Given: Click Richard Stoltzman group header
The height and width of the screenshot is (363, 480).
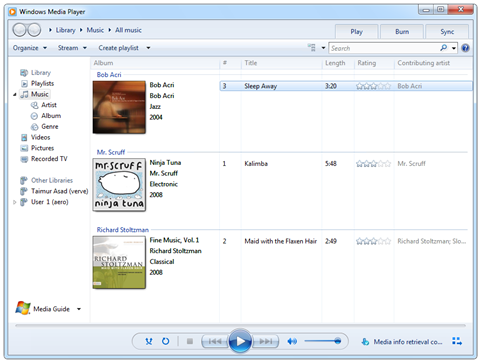Looking at the screenshot, I should (123, 230).
